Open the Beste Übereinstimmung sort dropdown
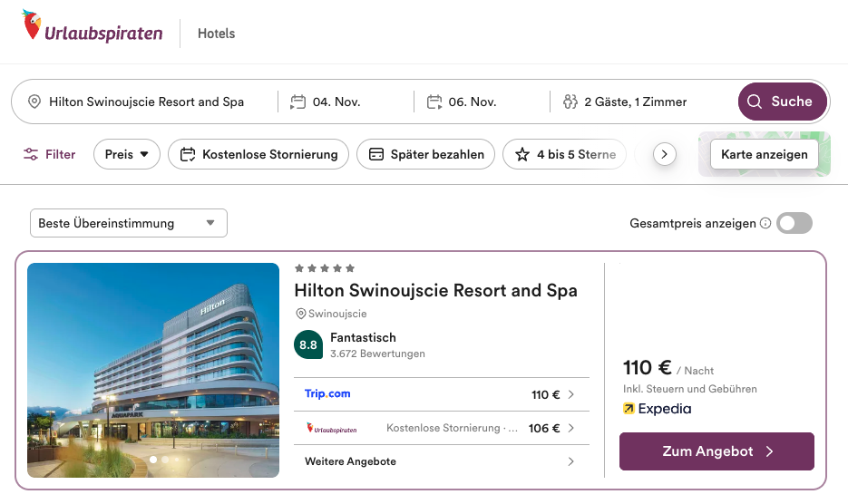The image size is (848, 504). click(x=128, y=223)
